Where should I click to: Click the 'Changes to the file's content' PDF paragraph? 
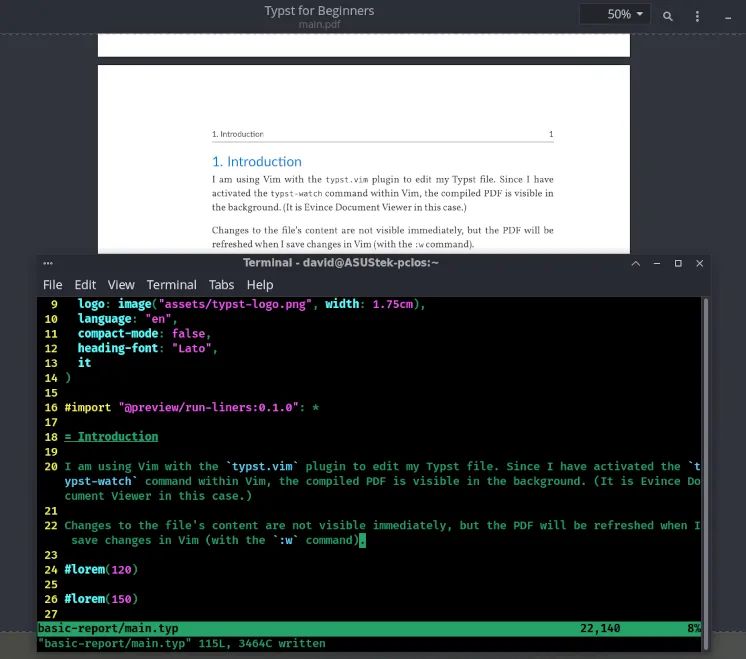point(383,237)
